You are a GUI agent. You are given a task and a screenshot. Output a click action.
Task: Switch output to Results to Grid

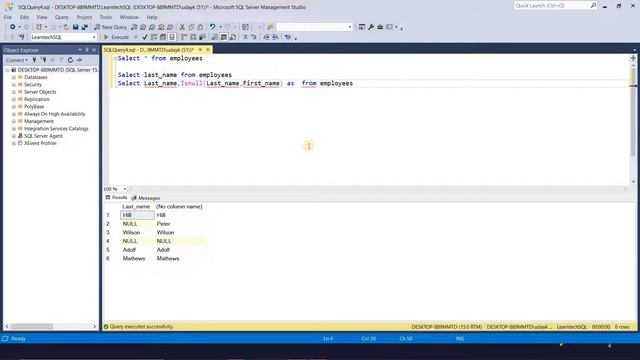click(x=224, y=37)
